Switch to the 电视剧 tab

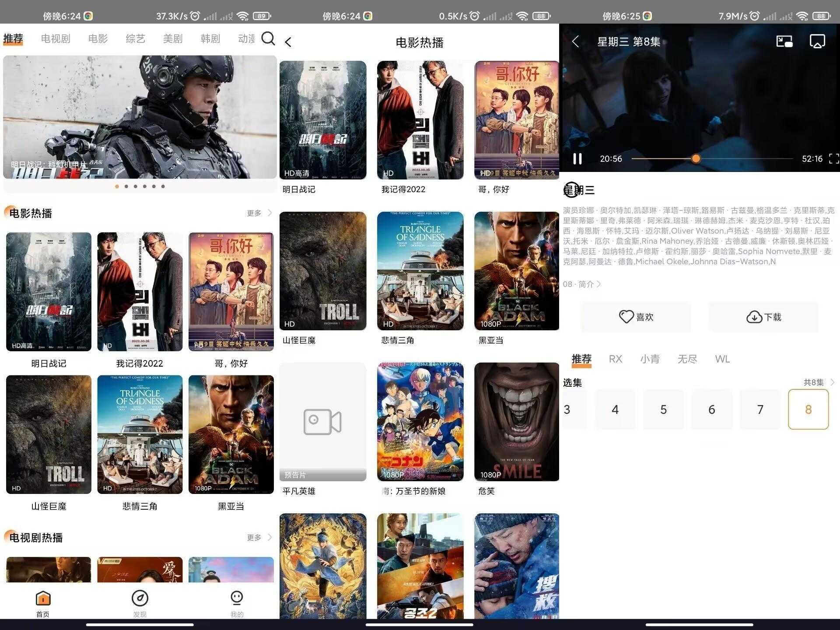(56, 38)
